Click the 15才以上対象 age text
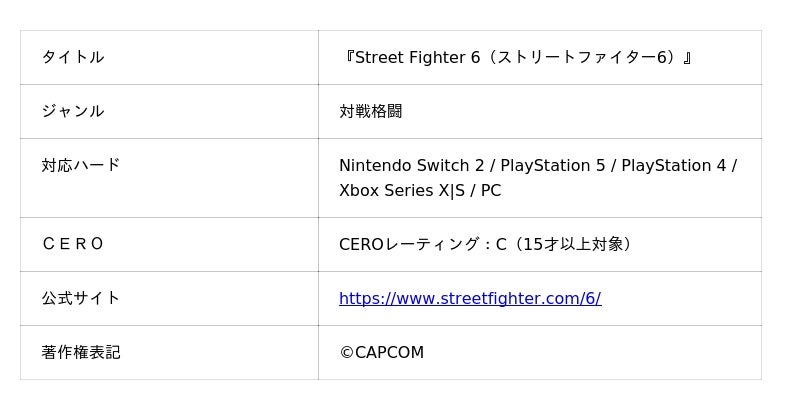Viewport: 800px width, 410px height. 574,244
